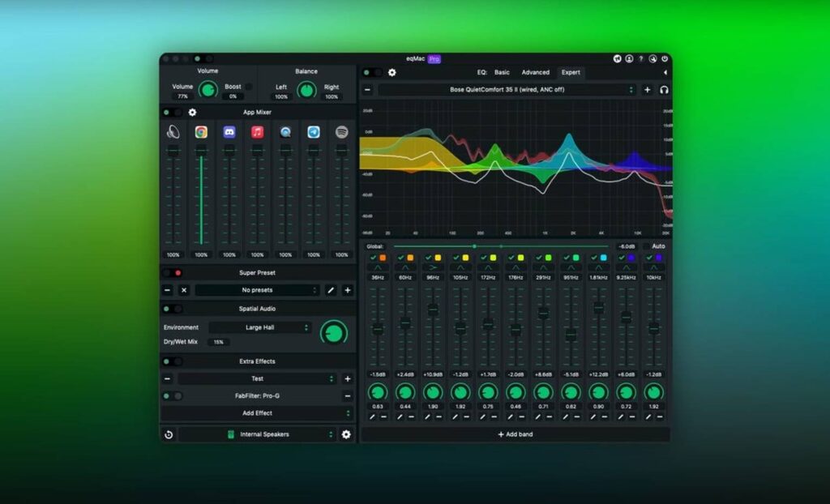830x504 pixels.
Task: Open the Add Effect dropdown
Action: coord(257,413)
